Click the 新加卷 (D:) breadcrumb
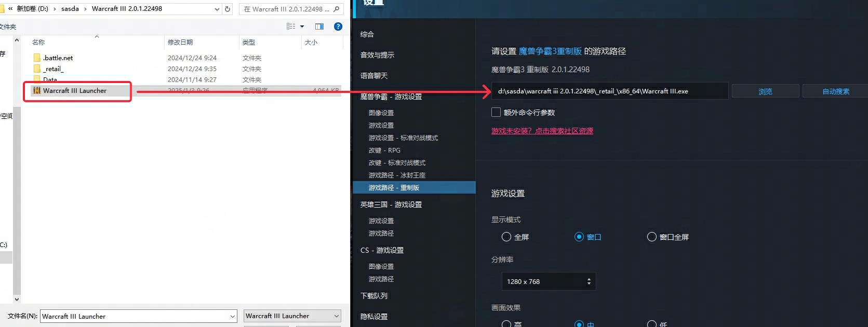 (x=33, y=9)
